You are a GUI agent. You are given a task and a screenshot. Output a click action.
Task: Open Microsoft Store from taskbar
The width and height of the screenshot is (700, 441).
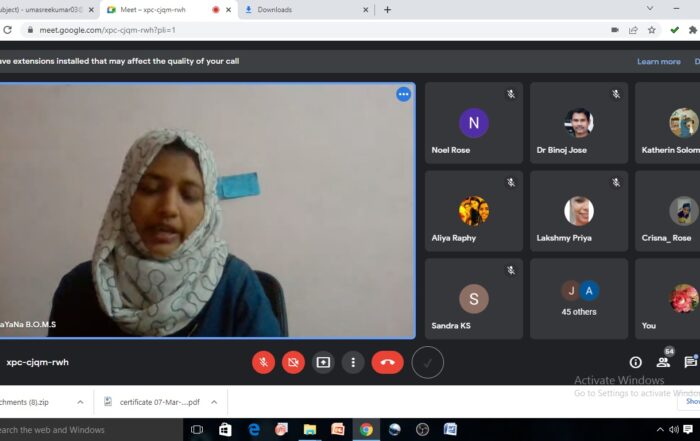tap(225, 430)
